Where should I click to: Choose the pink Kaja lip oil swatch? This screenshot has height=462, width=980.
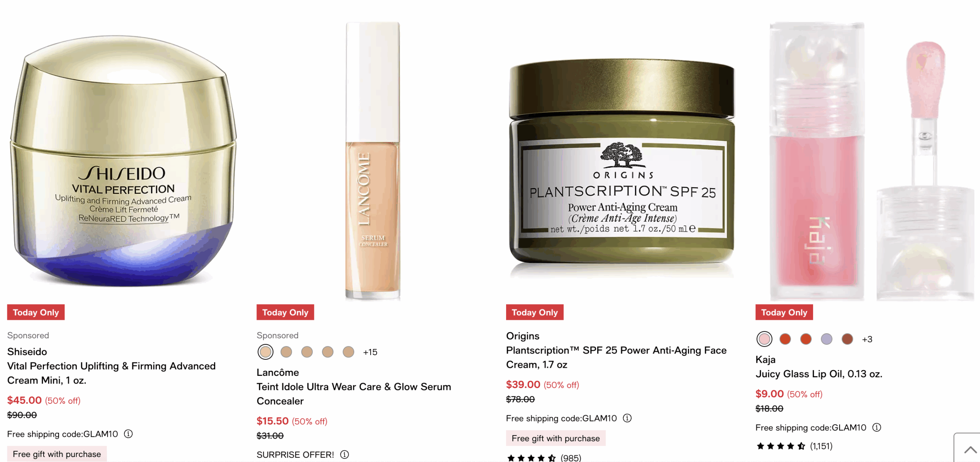coord(764,339)
